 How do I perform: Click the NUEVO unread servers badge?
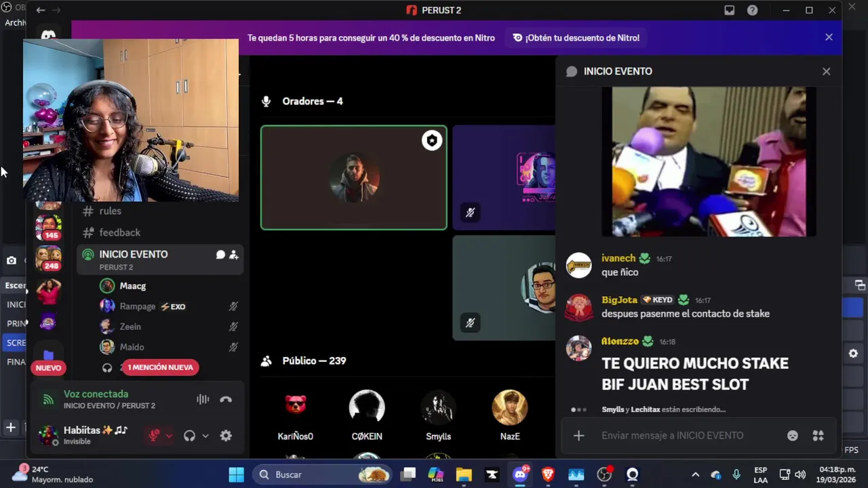click(48, 367)
